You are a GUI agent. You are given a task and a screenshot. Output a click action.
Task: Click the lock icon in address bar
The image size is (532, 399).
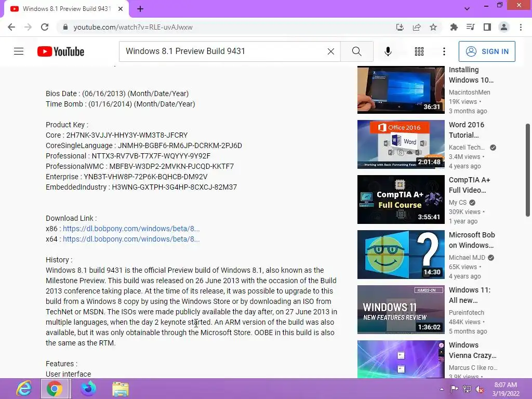[x=65, y=27]
